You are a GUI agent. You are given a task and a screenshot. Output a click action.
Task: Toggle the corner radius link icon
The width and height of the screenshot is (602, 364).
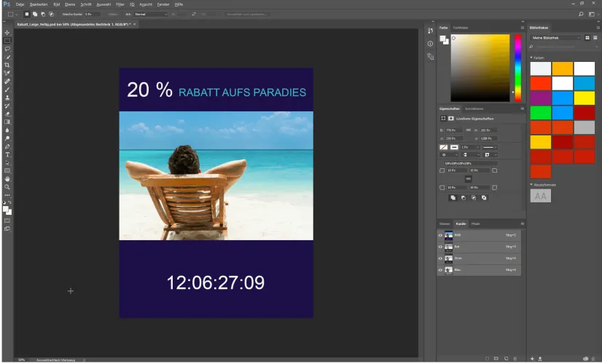[x=469, y=179]
